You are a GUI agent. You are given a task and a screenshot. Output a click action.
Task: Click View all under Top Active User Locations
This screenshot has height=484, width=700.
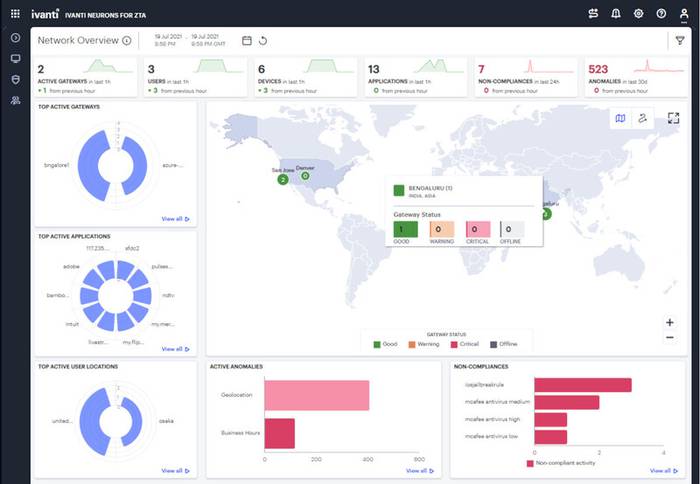click(175, 471)
